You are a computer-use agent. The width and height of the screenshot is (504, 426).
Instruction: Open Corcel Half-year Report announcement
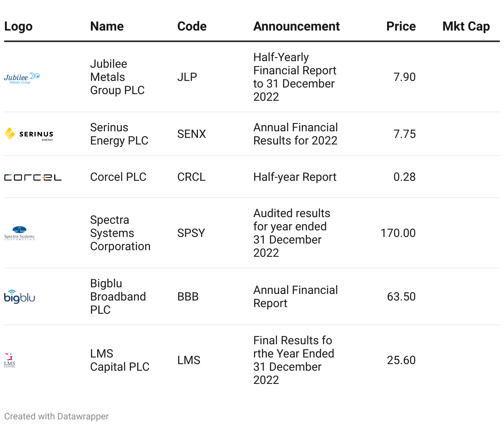295,177
